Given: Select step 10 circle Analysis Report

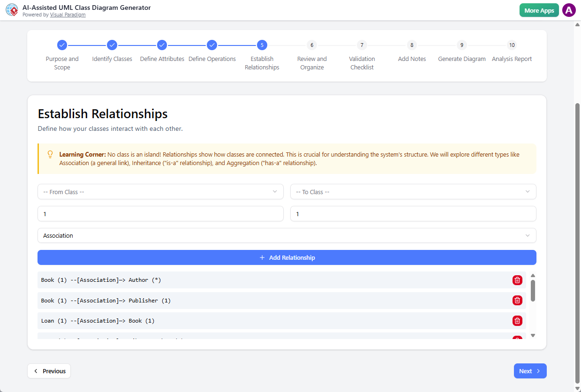Looking at the screenshot, I should (x=512, y=45).
